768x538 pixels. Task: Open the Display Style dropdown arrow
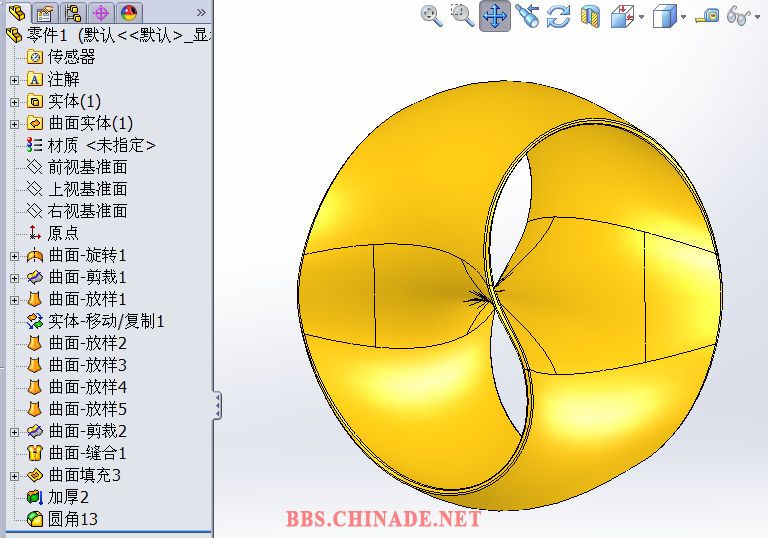point(683,17)
